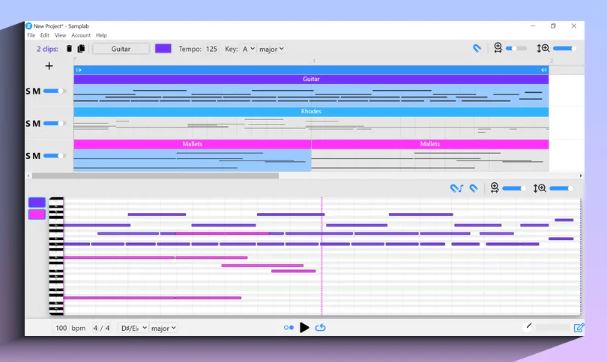This screenshot has width=607, height=362.
Task: Mute the Mallets track
Action: point(36,156)
